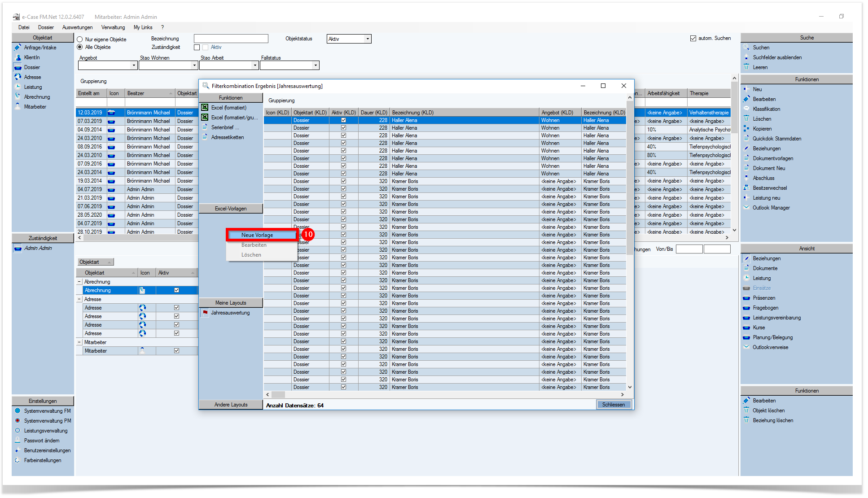The image size is (868, 498).
Task: Collapse Adresse group in tree
Action: click(x=79, y=299)
